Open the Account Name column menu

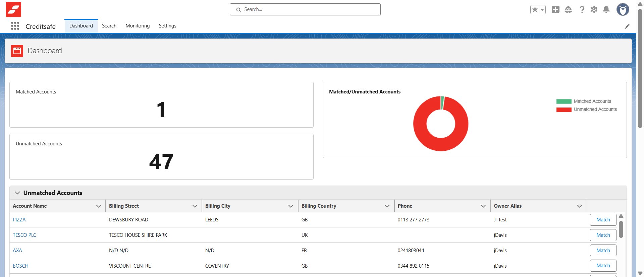tap(99, 206)
